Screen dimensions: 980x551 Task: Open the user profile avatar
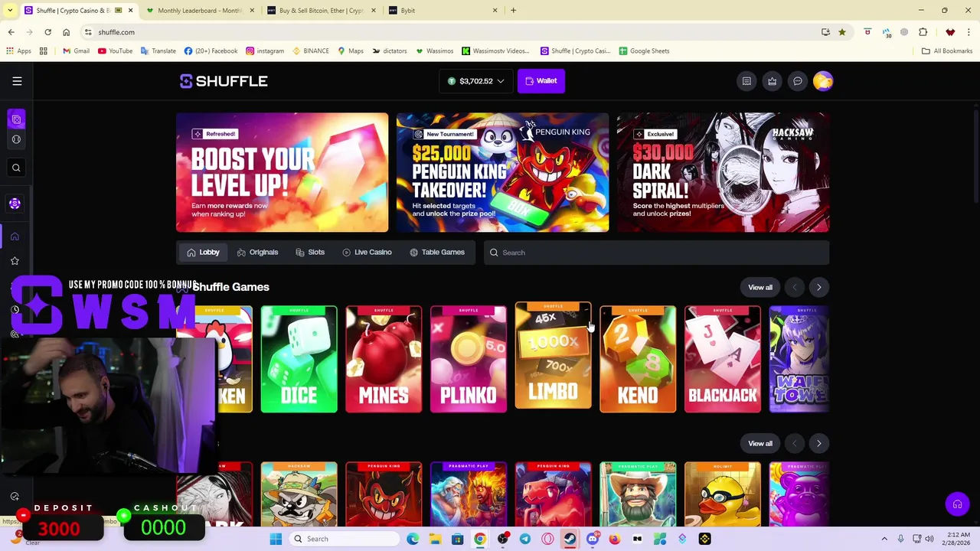(x=823, y=81)
